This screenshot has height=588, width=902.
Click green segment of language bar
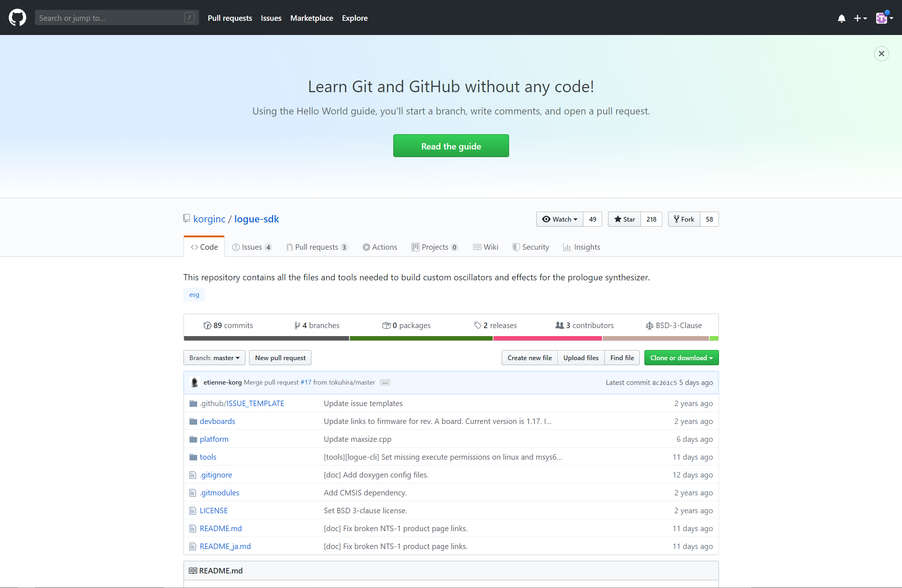[x=421, y=338]
